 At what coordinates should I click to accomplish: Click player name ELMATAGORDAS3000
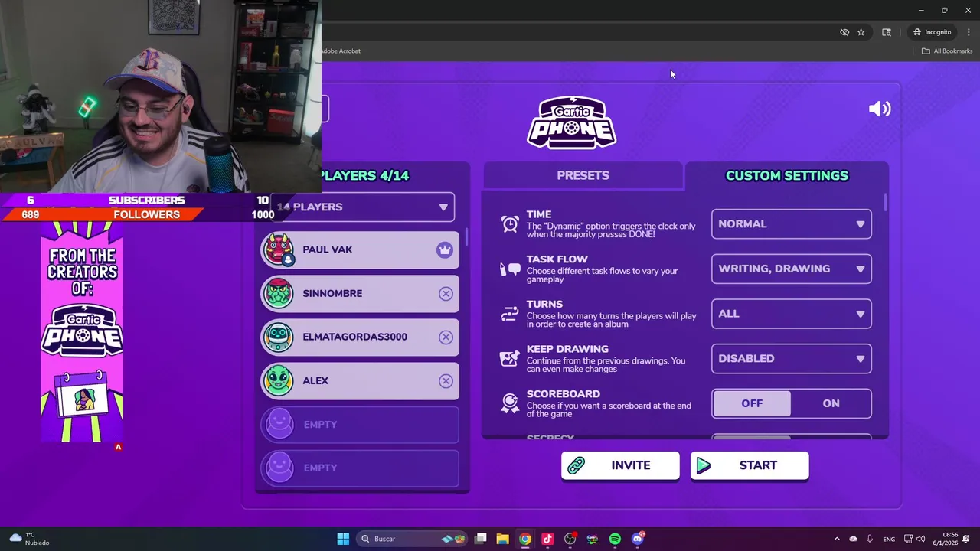(354, 337)
